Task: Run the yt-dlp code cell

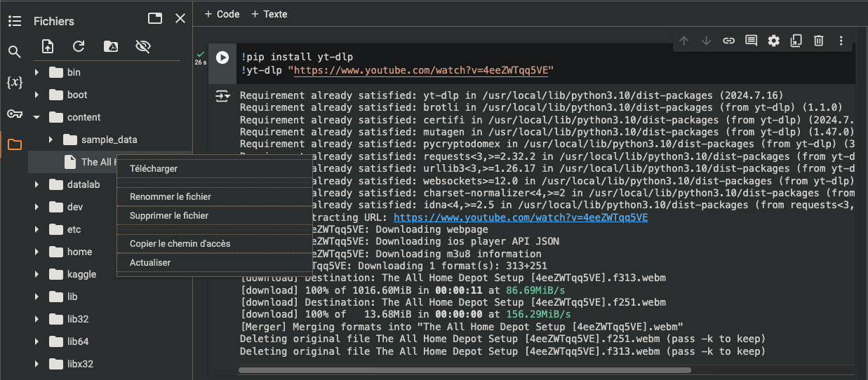Action: click(222, 57)
